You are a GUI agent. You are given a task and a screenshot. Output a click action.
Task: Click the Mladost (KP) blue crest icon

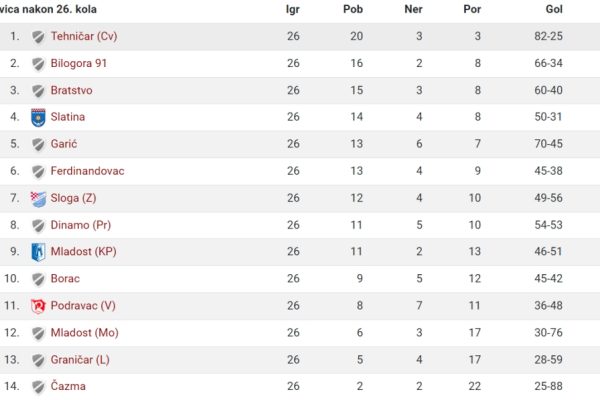[38, 252]
